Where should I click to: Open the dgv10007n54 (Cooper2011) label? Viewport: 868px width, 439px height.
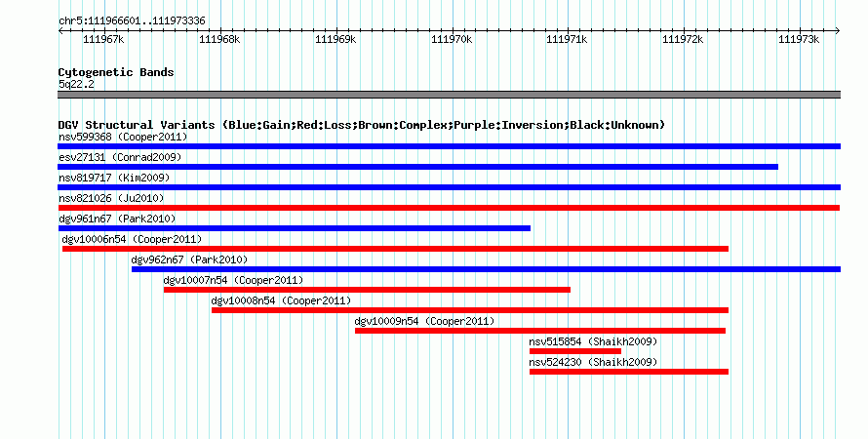pyautogui.click(x=233, y=280)
